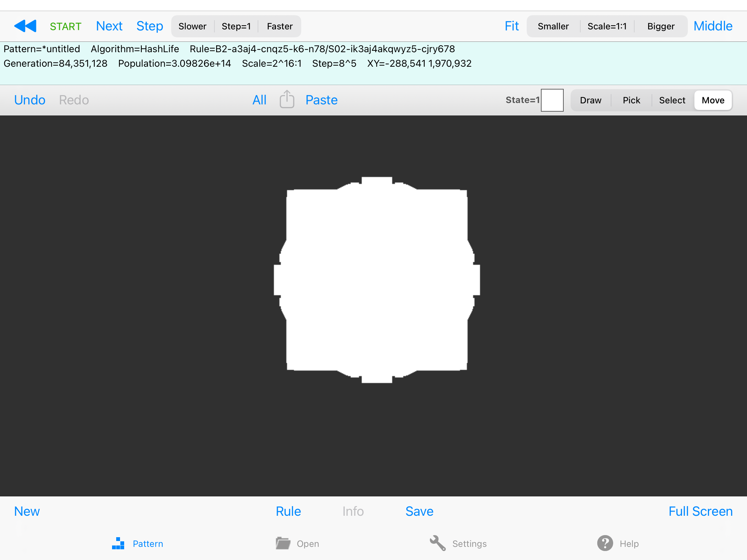747x560 pixels.
Task: Tap the Redo button
Action: (x=74, y=100)
